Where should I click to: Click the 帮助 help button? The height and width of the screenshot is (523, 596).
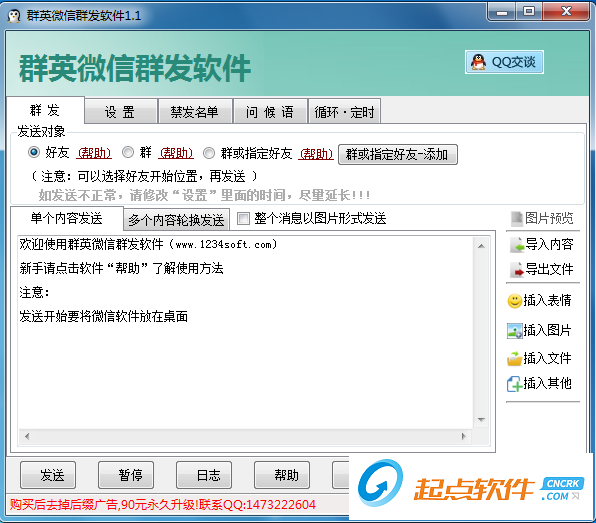282,475
